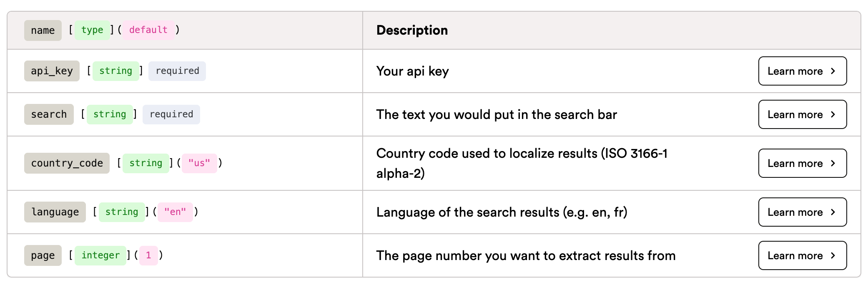The image size is (868, 288).
Task: Click the required badge on the search row
Action: [x=171, y=114]
